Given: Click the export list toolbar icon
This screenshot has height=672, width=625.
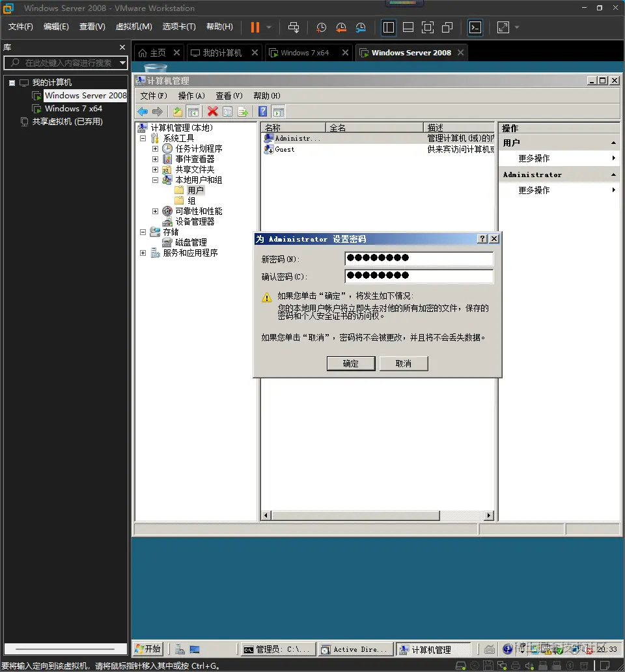Looking at the screenshot, I should [243, 112].
